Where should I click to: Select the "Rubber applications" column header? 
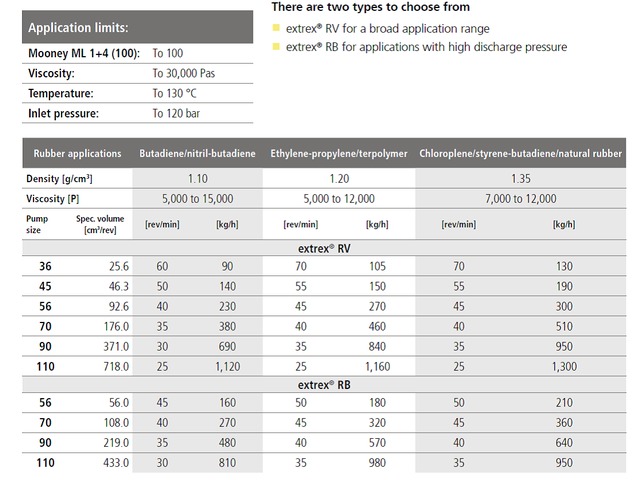coord(78,153)
